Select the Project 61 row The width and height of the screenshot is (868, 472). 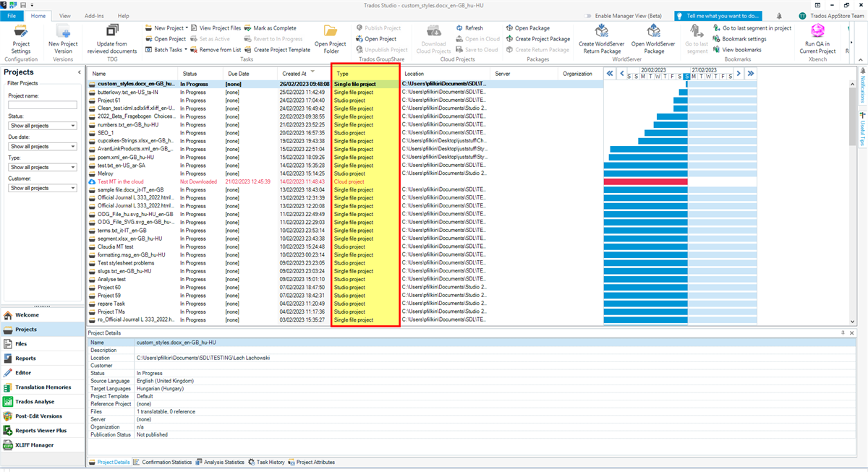(346, 100)
